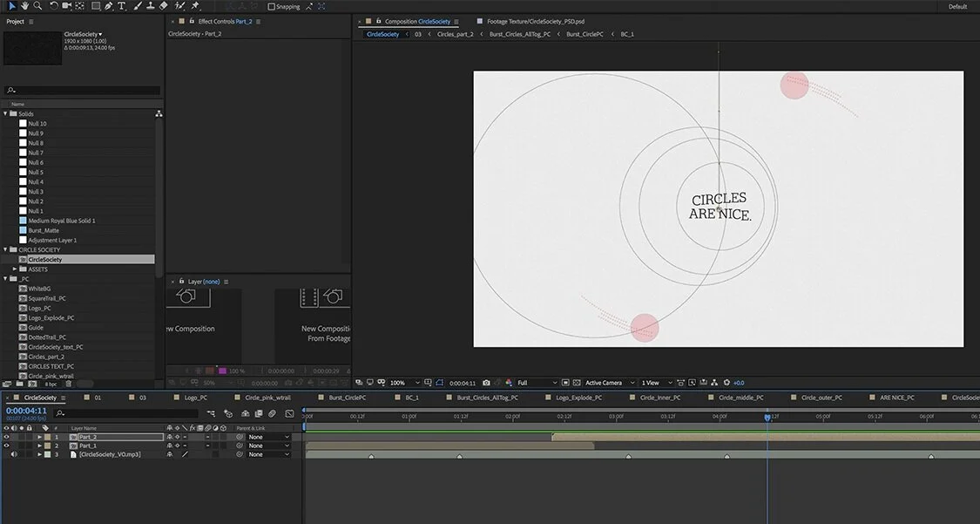Open the Active Camera dropdown
980x524 pixels.
coord(610,383)
